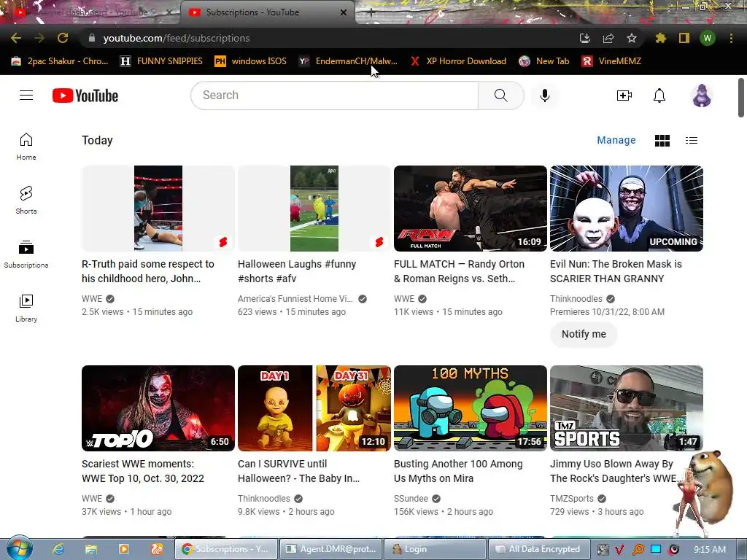The image size is (747, 560).
Task: Toggle the browser side panel icon
Action: coord(684,38)
